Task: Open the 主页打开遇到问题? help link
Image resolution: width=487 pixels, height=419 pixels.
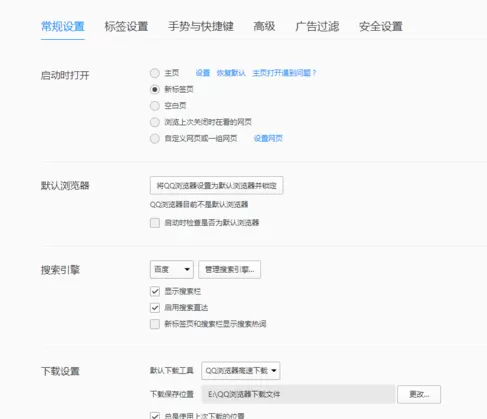Action: [x=284, y=73]
